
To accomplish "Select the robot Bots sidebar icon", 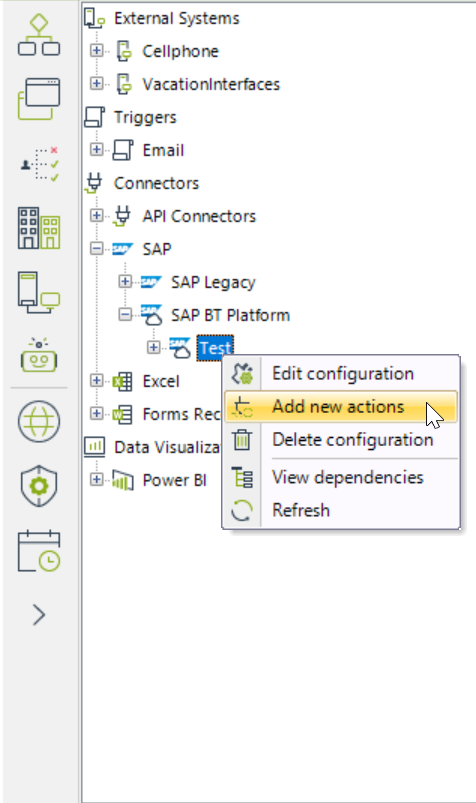I will (39, 355).
